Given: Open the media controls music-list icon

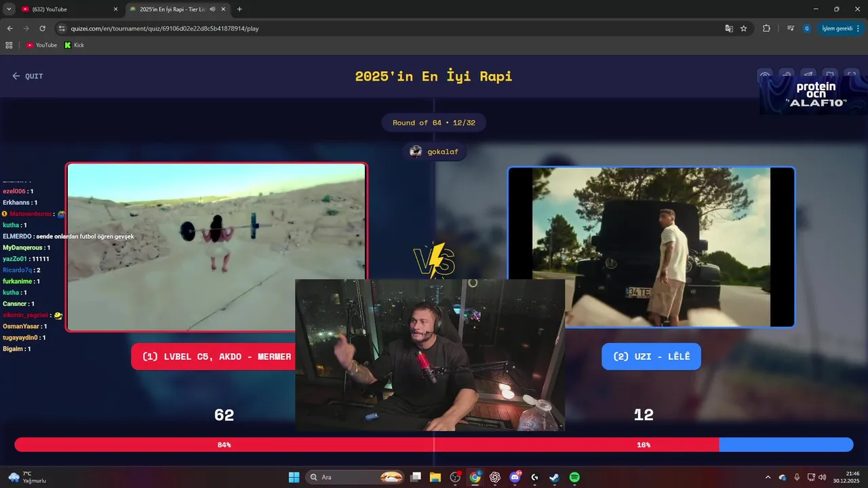Looking at the screenshot, I should [x=791, y=28].
